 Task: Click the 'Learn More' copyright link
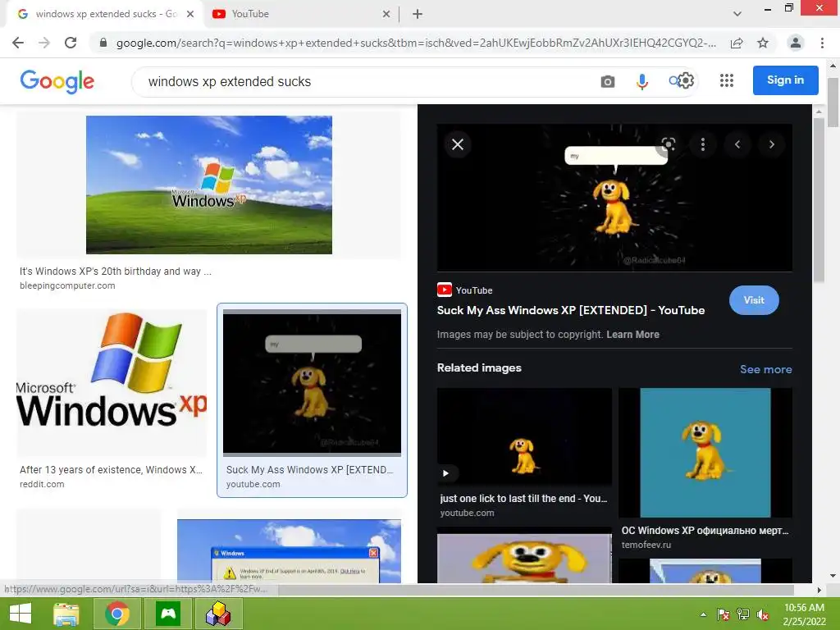(632, 335)
